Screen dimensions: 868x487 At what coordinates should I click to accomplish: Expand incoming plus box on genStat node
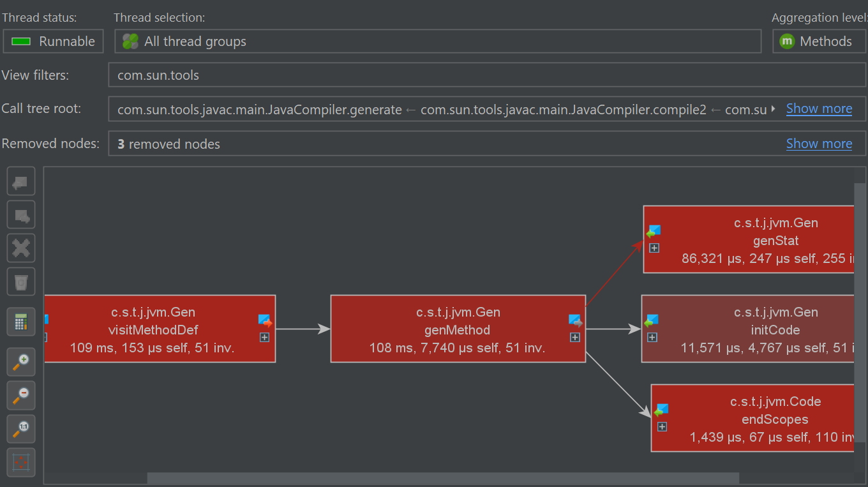(654, 248)
